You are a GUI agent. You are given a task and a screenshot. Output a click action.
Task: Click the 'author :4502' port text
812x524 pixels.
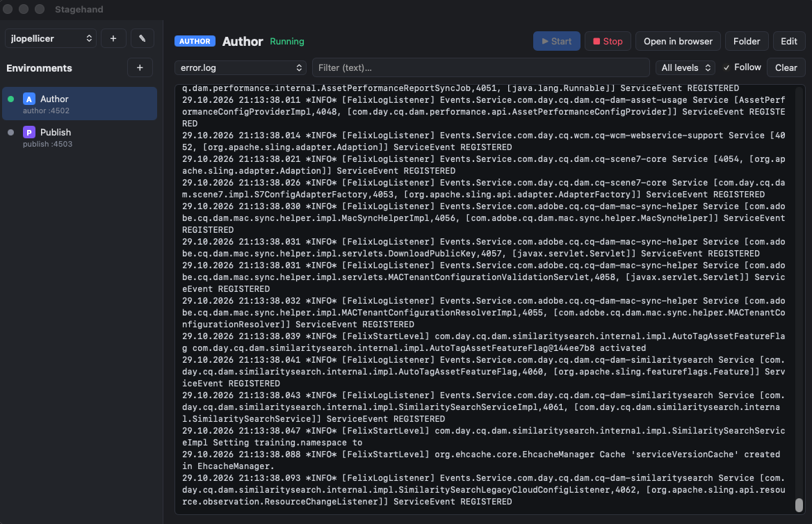point(46,110)
